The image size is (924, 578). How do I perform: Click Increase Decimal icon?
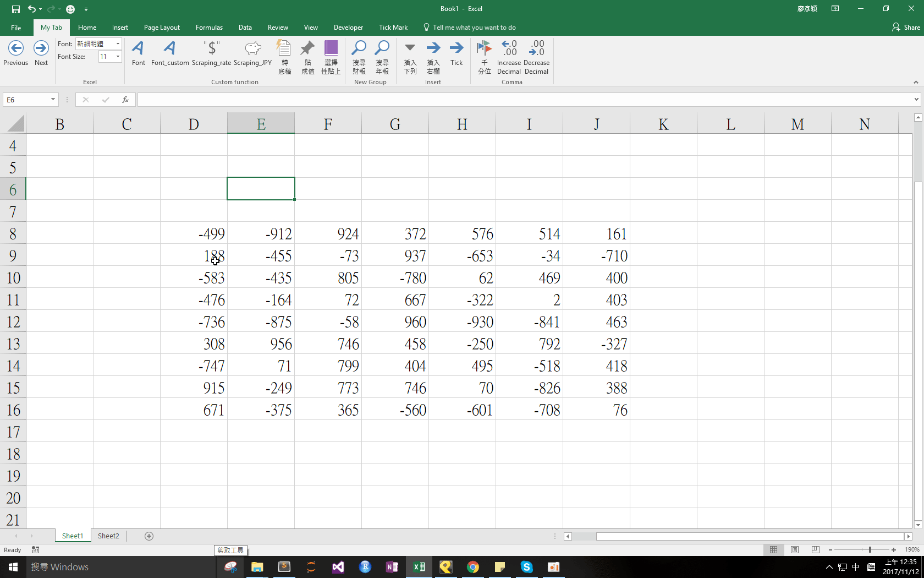pyautogui.click(x=509, y=47)
